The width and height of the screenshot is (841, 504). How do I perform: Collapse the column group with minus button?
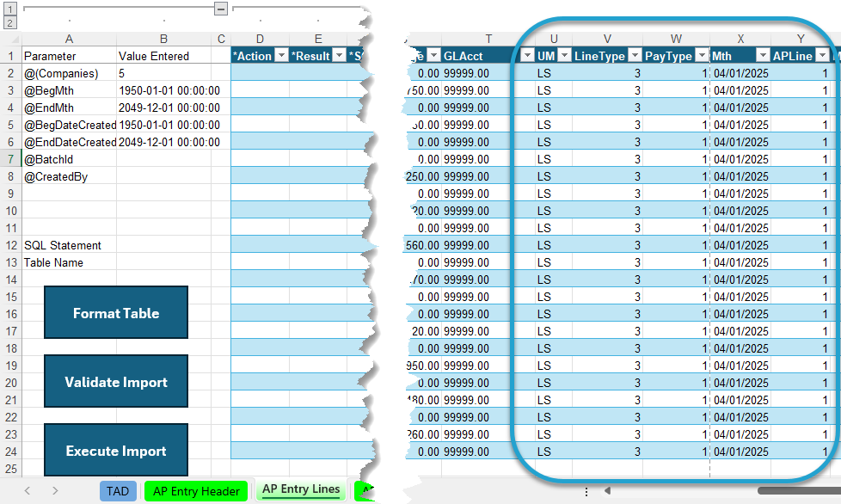(221, 9)
